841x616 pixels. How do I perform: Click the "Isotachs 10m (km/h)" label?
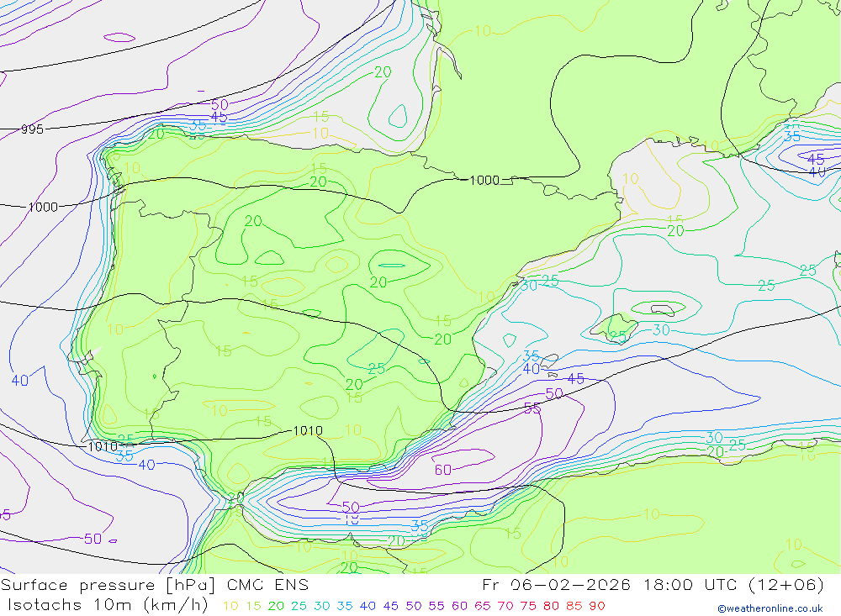108,605
